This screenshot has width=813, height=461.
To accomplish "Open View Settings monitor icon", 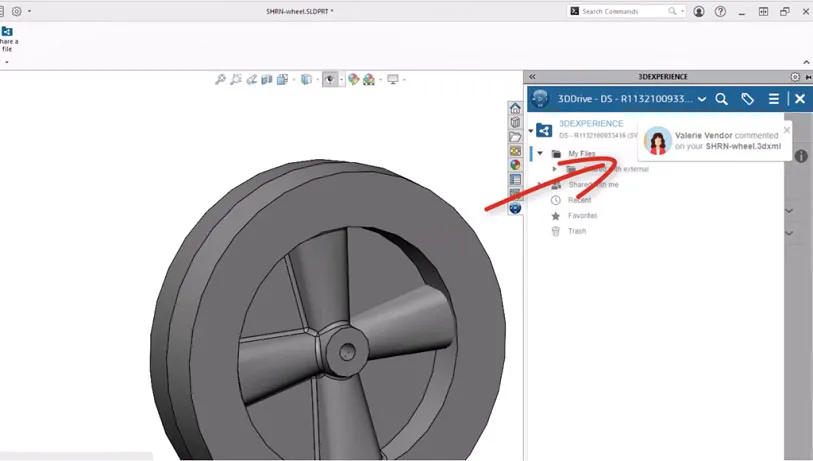I will pyautogui.click(x=393, y=79).
